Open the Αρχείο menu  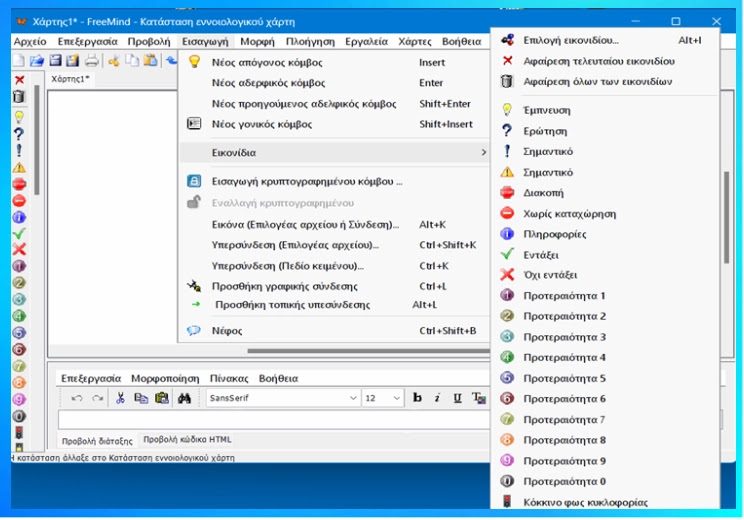(x=30, y=41)
